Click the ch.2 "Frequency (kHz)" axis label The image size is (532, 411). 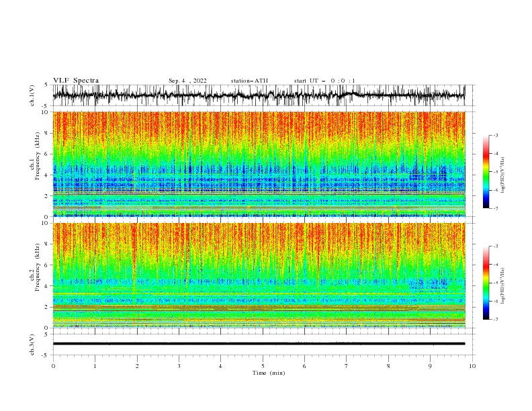click(x=38, y=267)
